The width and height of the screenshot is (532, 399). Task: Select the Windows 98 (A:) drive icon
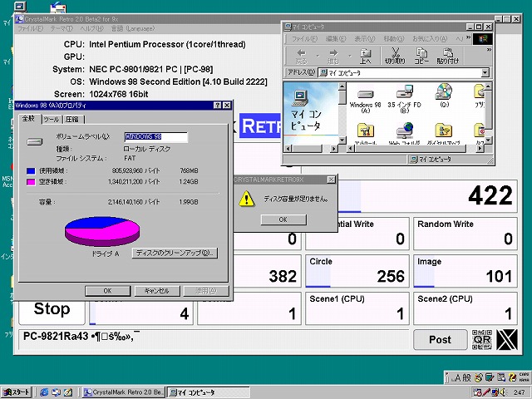point(366,95)
